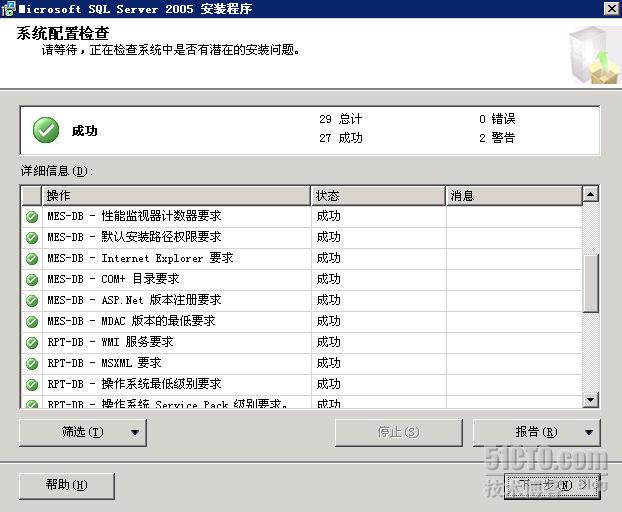This screenshot has width=622, height=512.
Task: Click the green check icon for MDAC 版本的最低要求 row
Action: [32, 322]
